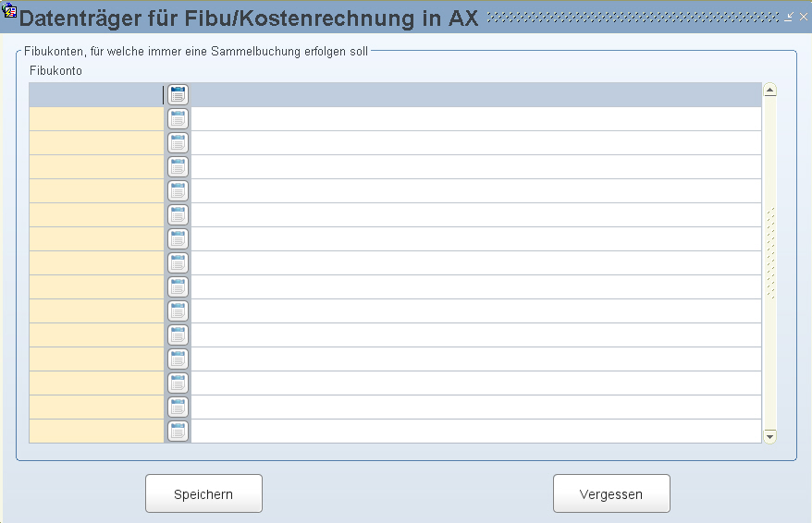This screenshot has width=812, height=523.
Task: Open the lookup list icon in first Fibukonto row
Action: click(x=178, y=94)
